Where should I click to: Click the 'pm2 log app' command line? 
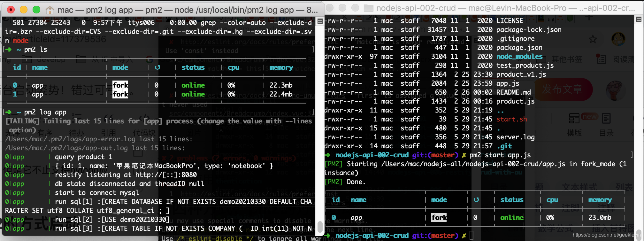pos(45,112)
